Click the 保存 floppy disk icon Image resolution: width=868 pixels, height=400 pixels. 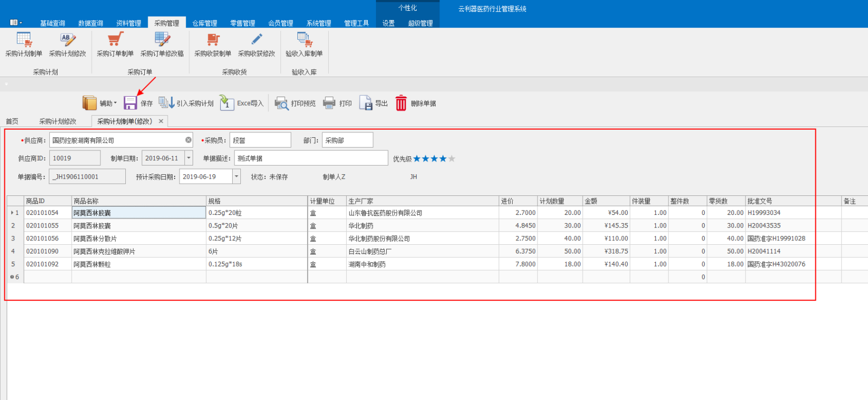(130, 103)
